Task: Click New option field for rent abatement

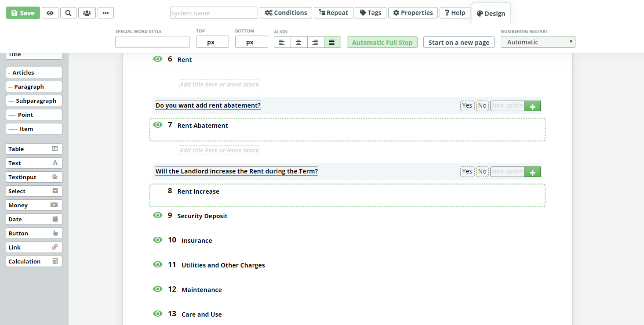Action: (x=507, y=105)
